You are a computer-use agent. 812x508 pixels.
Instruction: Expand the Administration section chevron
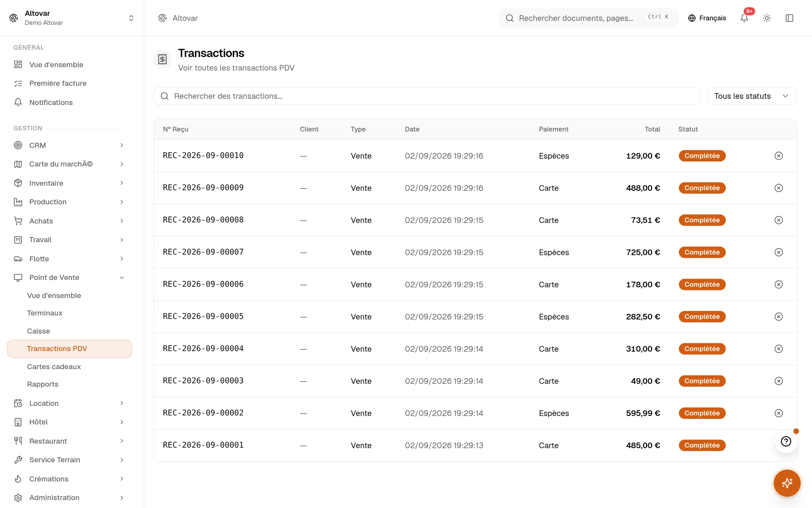[x=122, y=498]
